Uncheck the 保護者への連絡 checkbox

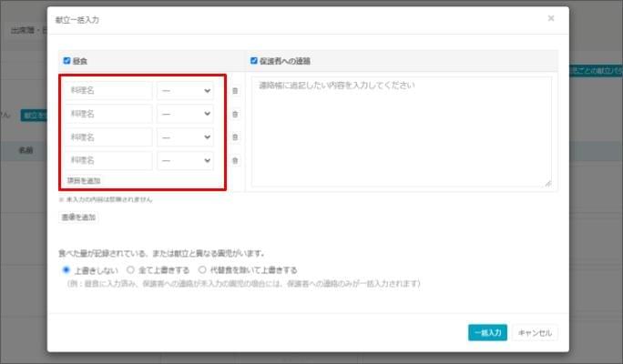(254, 61)
